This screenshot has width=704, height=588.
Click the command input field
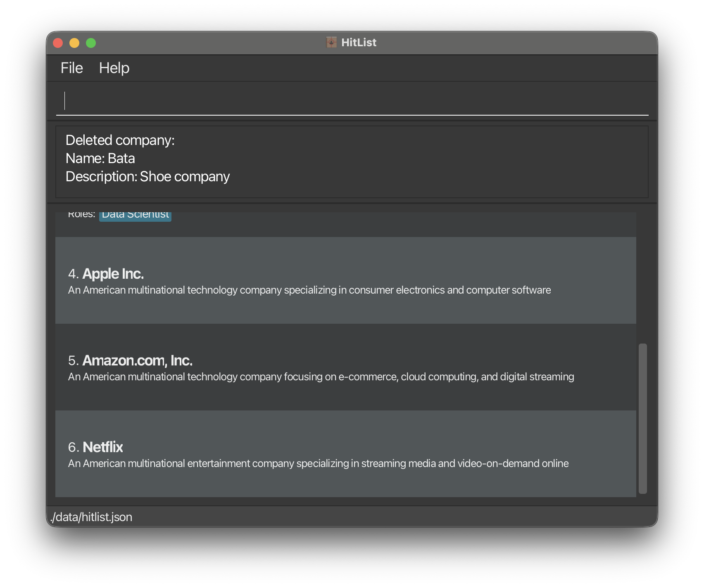[352, 101]
